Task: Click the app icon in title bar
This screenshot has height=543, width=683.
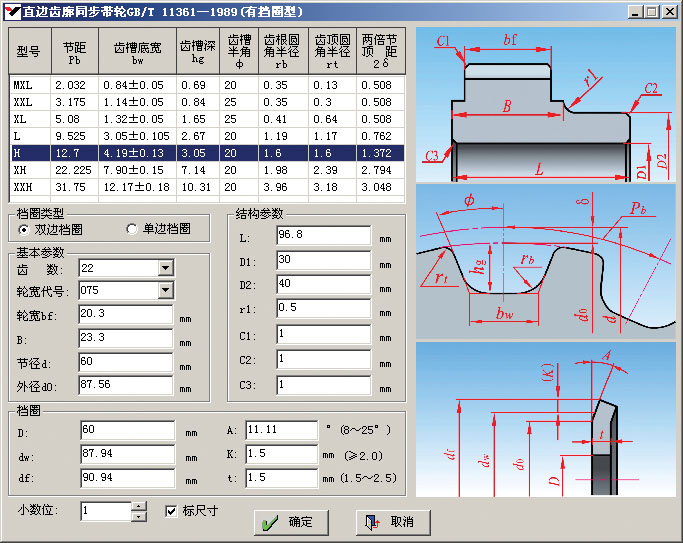Action: click(12, 12)
